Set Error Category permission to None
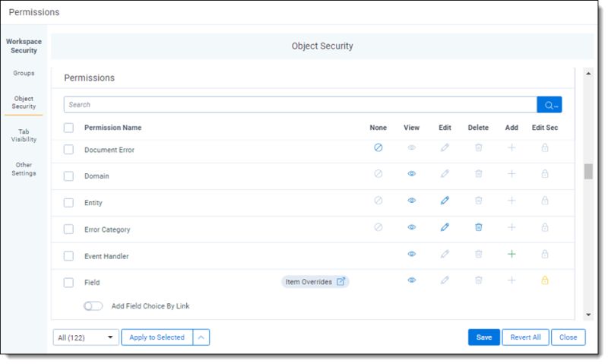 point(378,227)
